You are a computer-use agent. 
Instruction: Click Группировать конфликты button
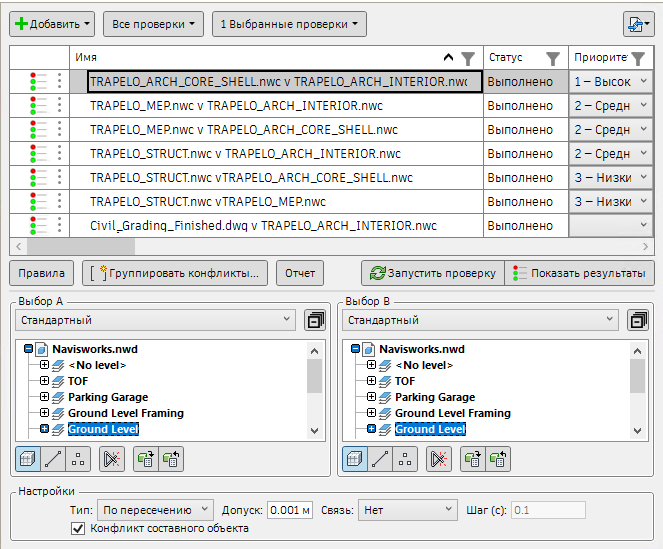[x=175, y=273]
